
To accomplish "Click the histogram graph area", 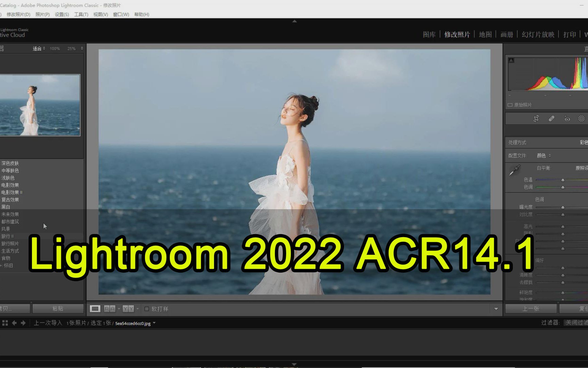I will (x=548, y=74).
